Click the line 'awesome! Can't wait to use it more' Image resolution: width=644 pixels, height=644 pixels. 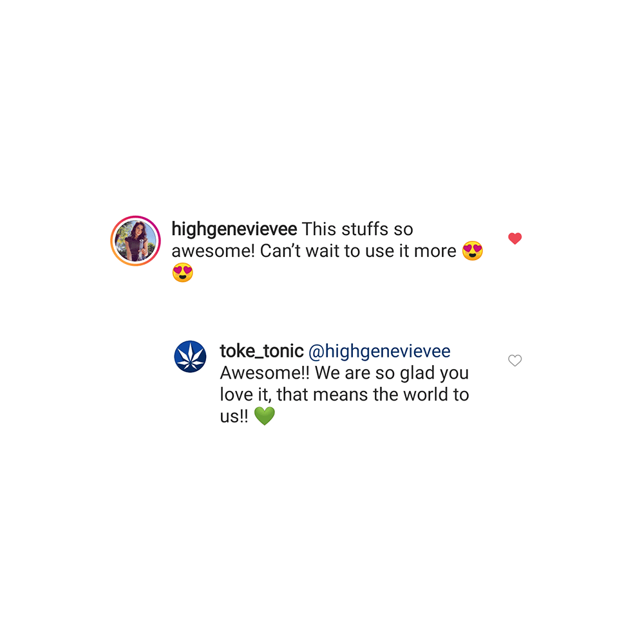click(314, 251)
